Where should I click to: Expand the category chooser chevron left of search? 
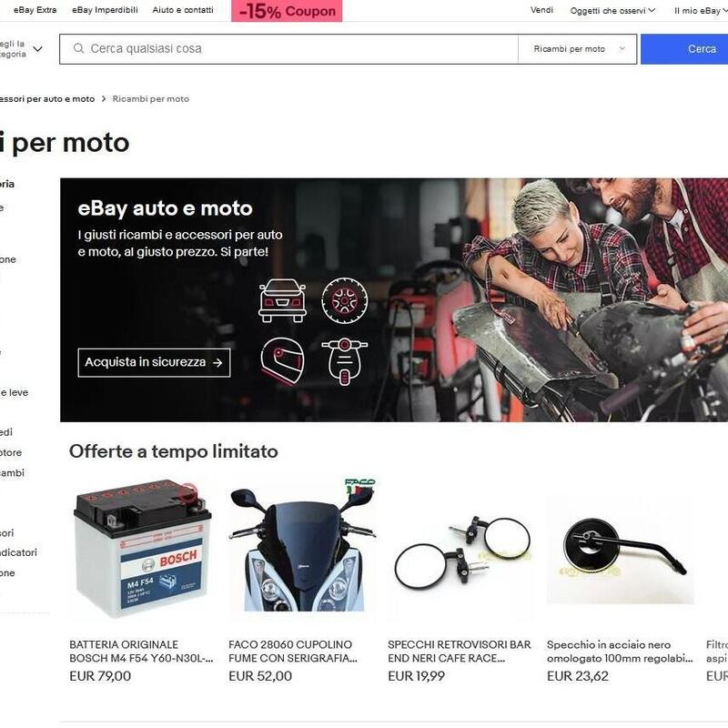38,49
